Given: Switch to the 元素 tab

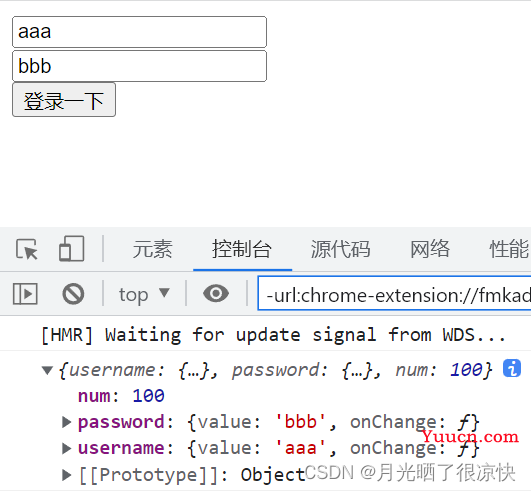Looking at the screenshot, I should 152,249.
